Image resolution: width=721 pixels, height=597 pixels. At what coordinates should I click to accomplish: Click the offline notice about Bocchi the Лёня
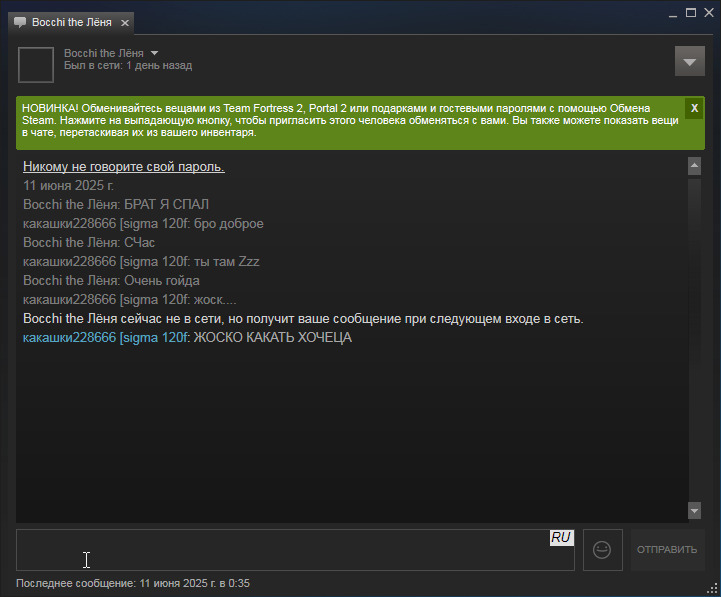[303, 319]
